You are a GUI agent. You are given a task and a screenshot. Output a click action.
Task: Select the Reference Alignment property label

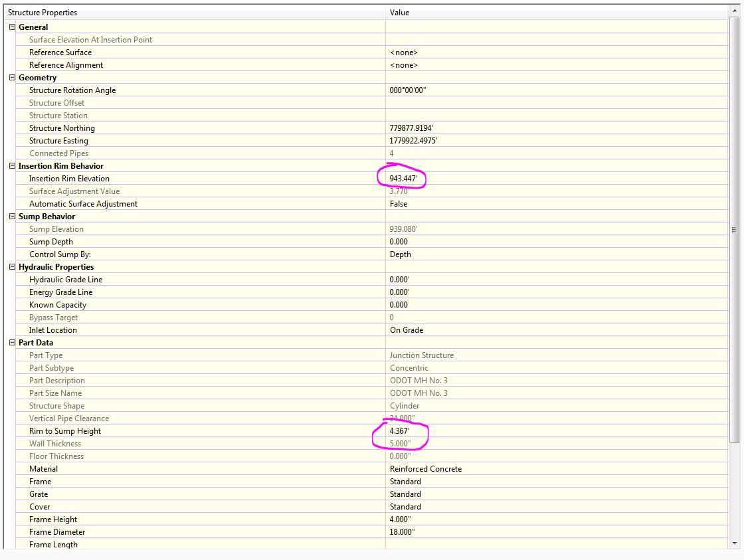click(66, 65)
